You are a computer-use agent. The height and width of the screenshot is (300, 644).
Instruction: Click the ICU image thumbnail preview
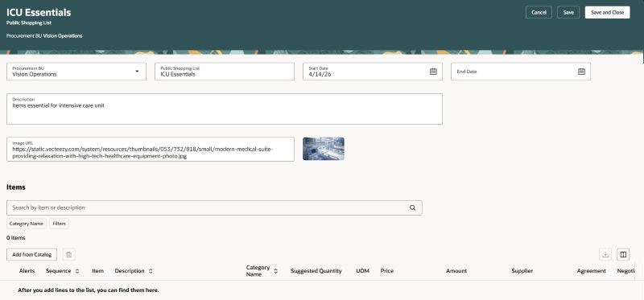coord(324,149)
